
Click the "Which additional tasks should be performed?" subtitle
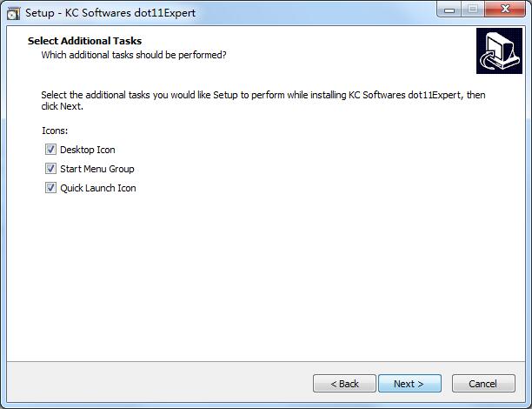tap(134, 55)
